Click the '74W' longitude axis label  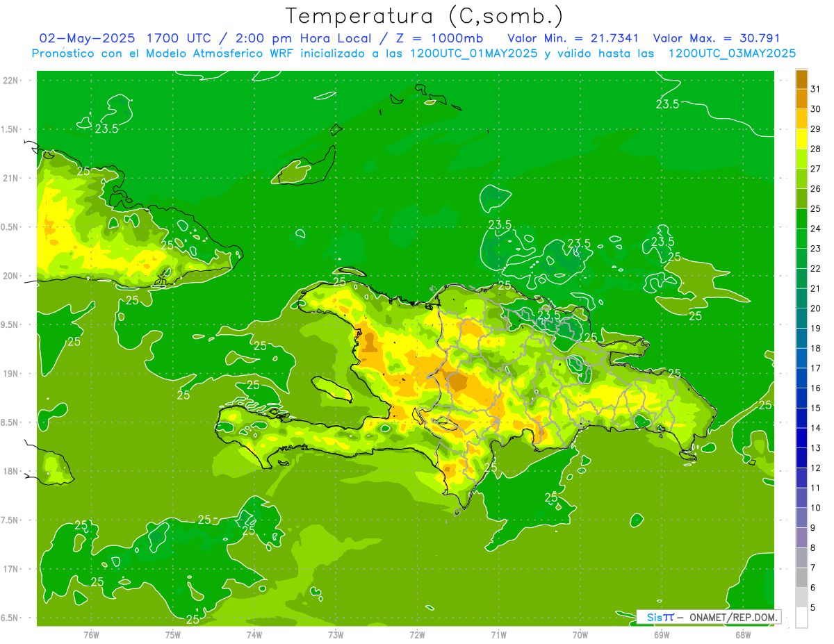coord(254,635)
